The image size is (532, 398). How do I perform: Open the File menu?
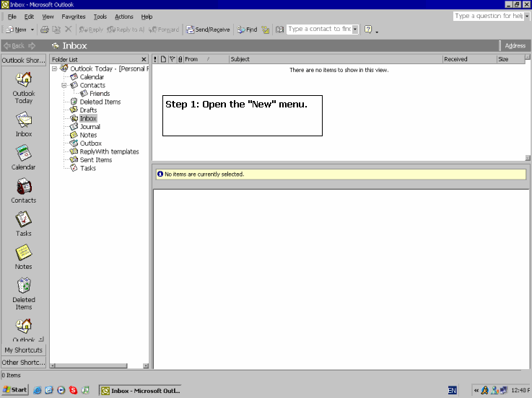click(12, 17)
